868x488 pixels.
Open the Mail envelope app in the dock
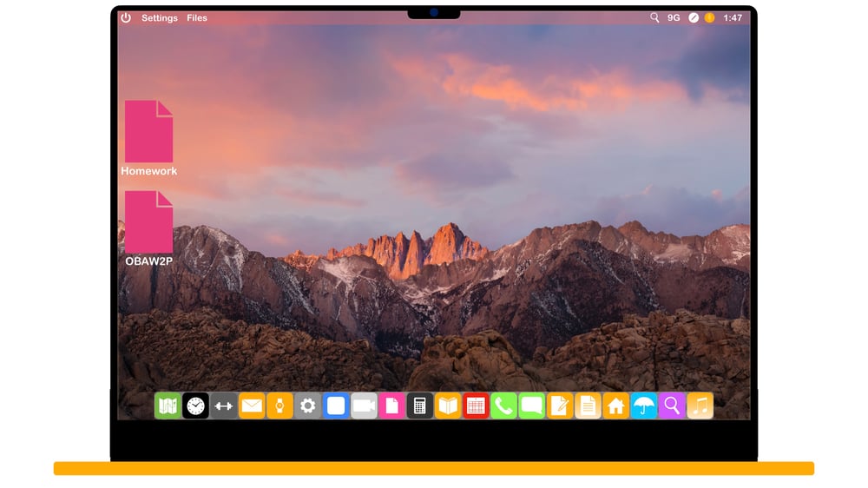click(252, 406)
